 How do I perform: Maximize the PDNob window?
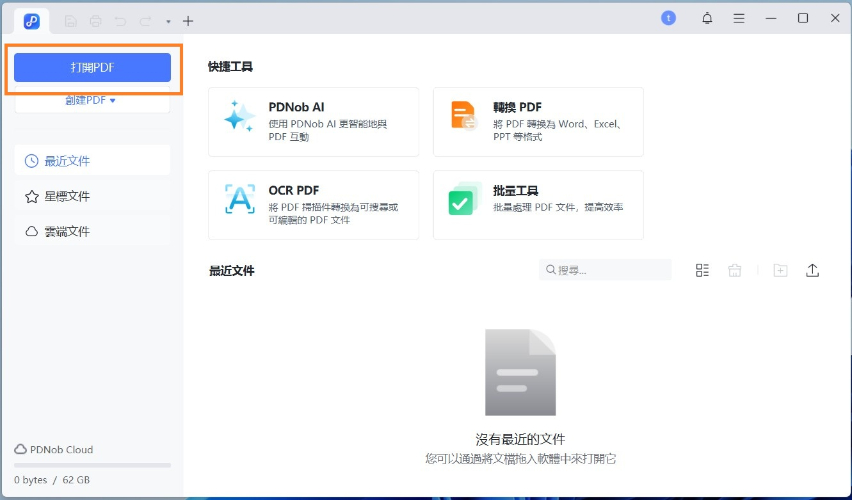803,18
